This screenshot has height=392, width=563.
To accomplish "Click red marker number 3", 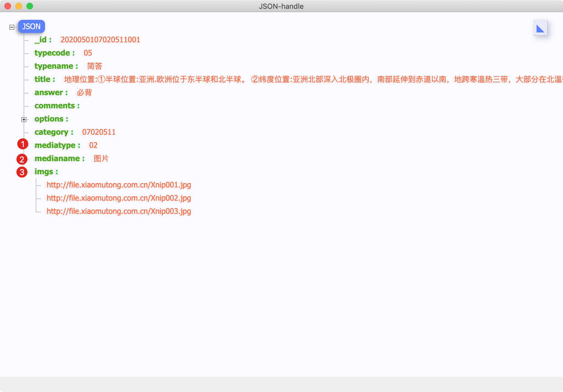I will coord(22,172).
